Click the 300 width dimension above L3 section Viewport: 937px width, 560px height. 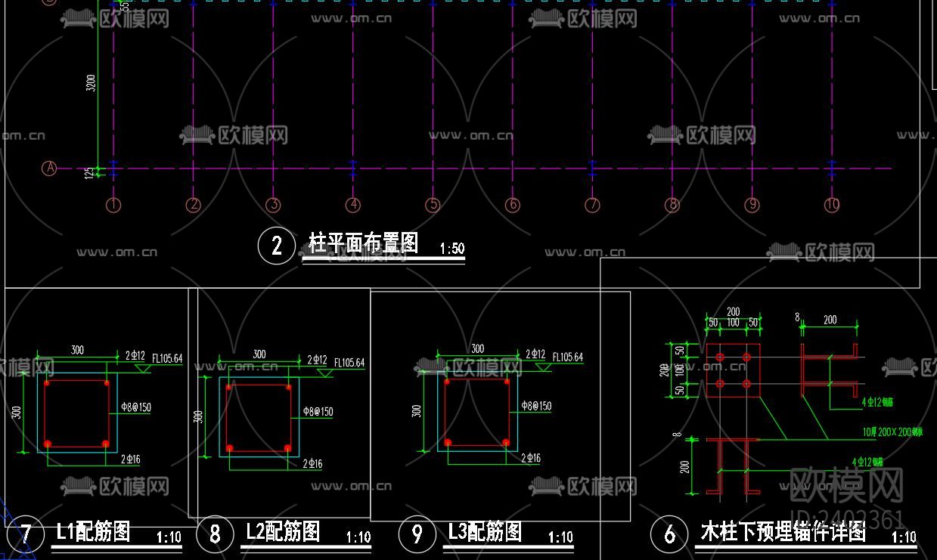click(477, 348)
